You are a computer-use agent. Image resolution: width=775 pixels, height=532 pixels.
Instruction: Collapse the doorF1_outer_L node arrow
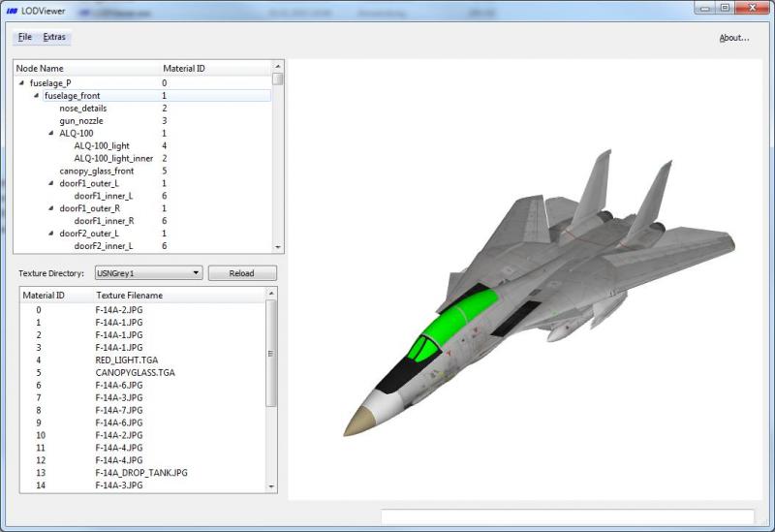click(x=51, y=183)
